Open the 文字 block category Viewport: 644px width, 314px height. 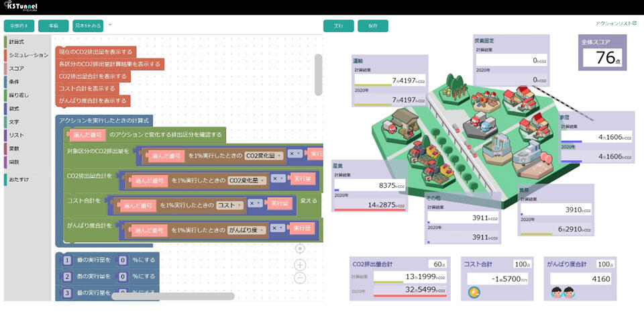coord(14,121)
